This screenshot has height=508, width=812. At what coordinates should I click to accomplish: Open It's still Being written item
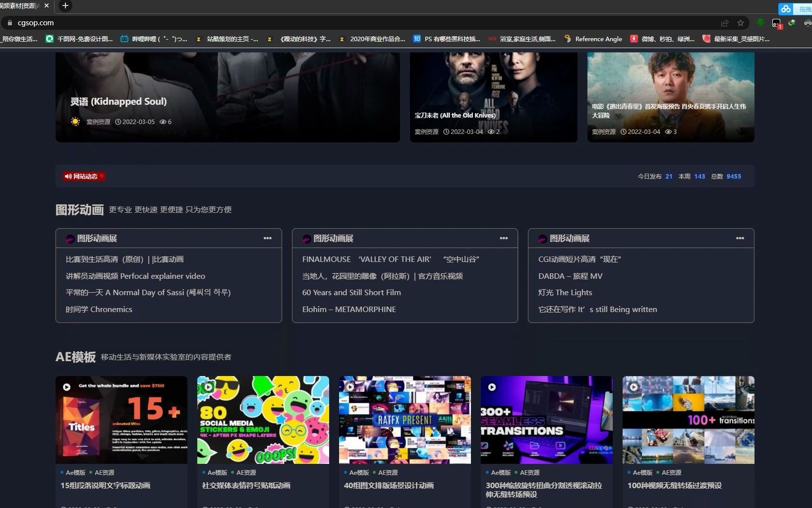click(598, 310)
